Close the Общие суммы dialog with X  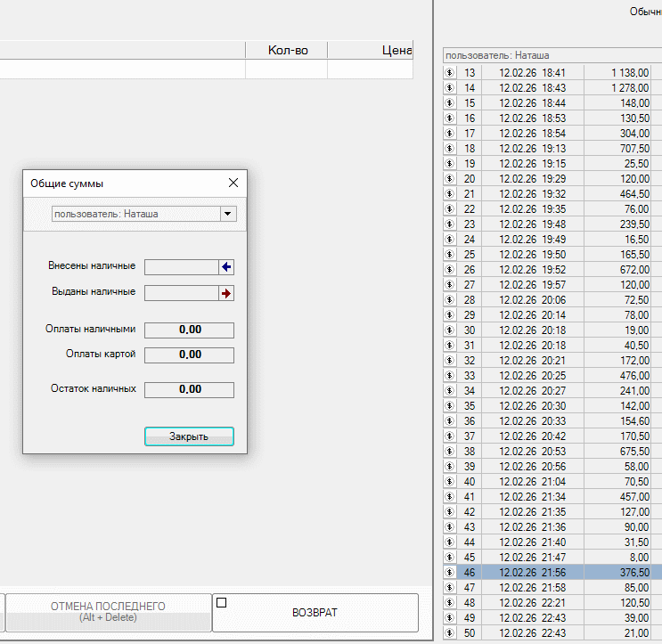click(x=233, y=183)
